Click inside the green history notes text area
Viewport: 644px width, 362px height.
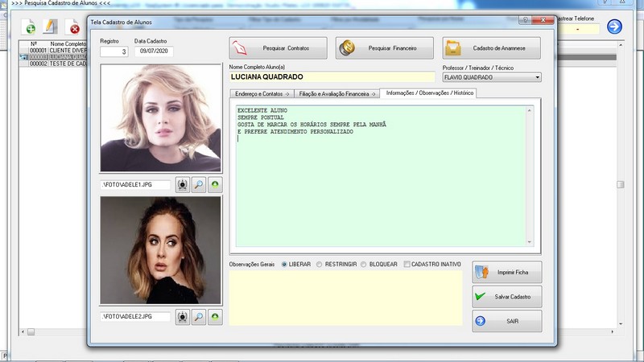(x=381, y=176)
